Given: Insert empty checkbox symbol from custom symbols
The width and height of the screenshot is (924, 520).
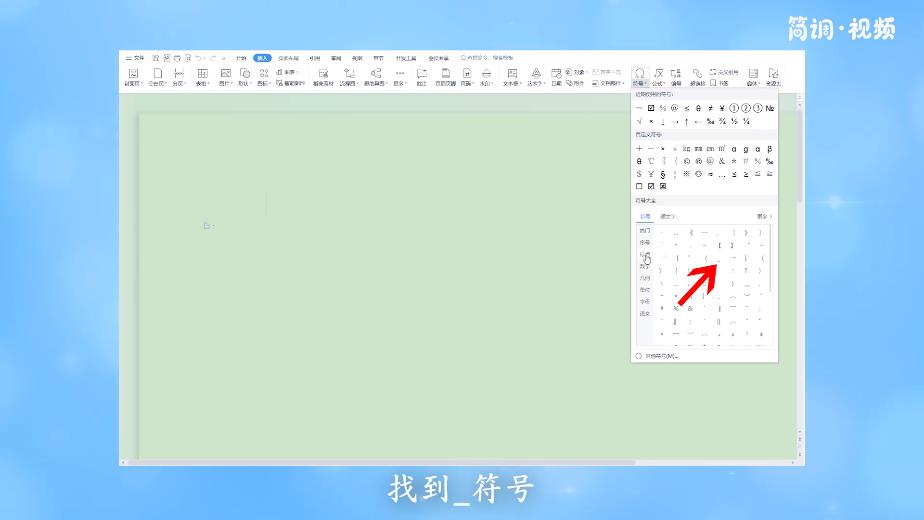Looking at the screenshot, I should click(x=639, y=186).
